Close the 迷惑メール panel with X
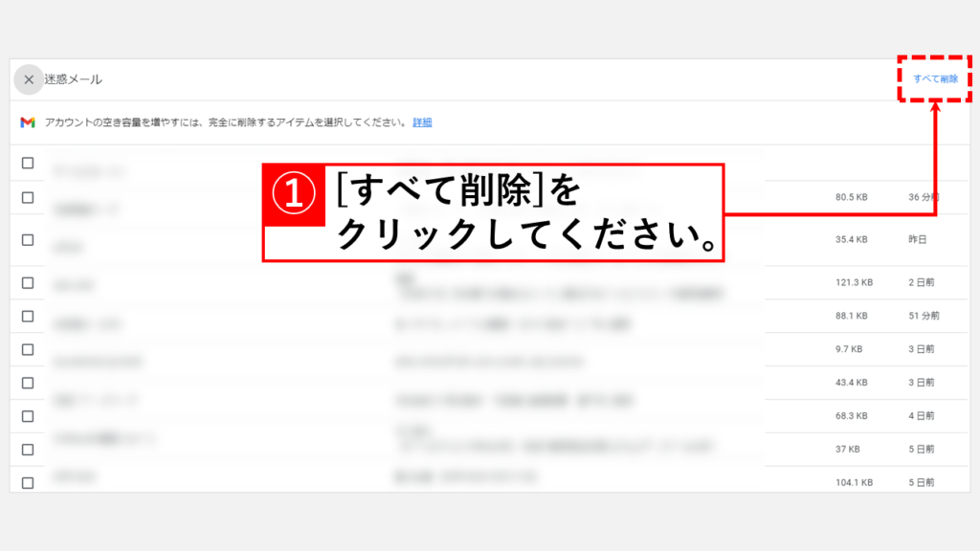The image size is (980, 551). 29,79
